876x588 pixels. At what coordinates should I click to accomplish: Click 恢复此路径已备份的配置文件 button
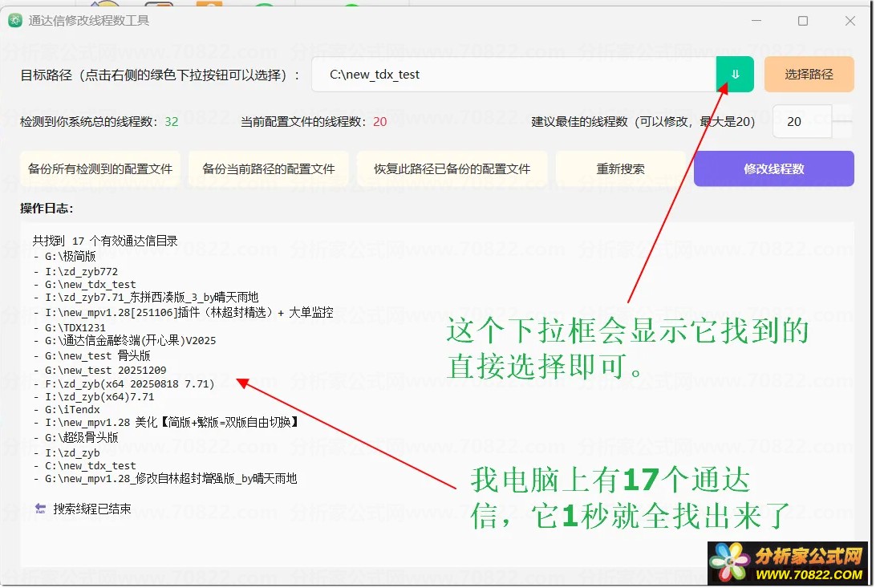[452, 168]
